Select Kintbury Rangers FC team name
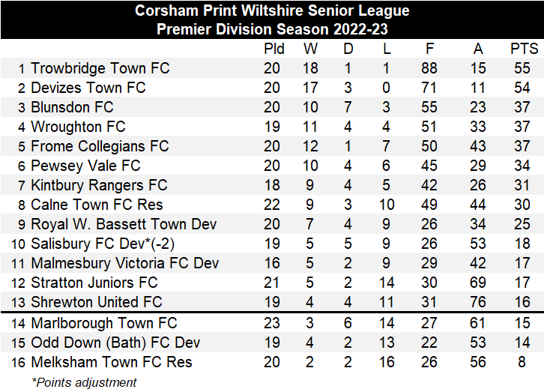The image size is (544, 392). coord(100,185)
